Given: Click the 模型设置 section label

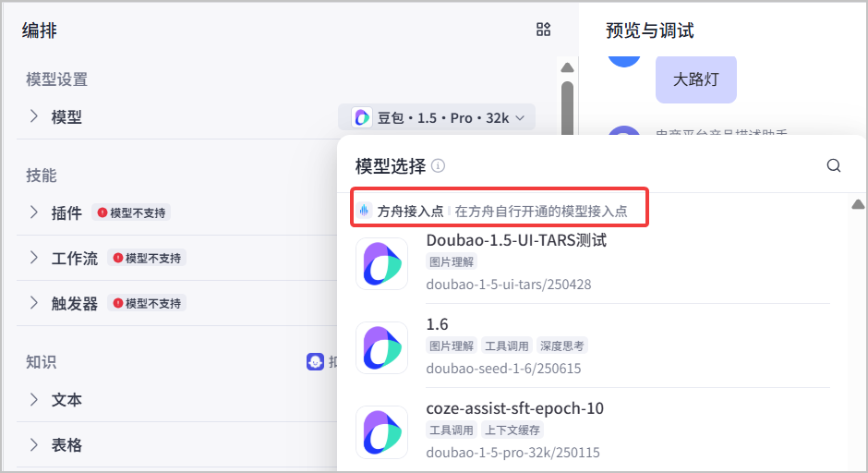Looking at the screenshot, I should (x=57, y=79).
